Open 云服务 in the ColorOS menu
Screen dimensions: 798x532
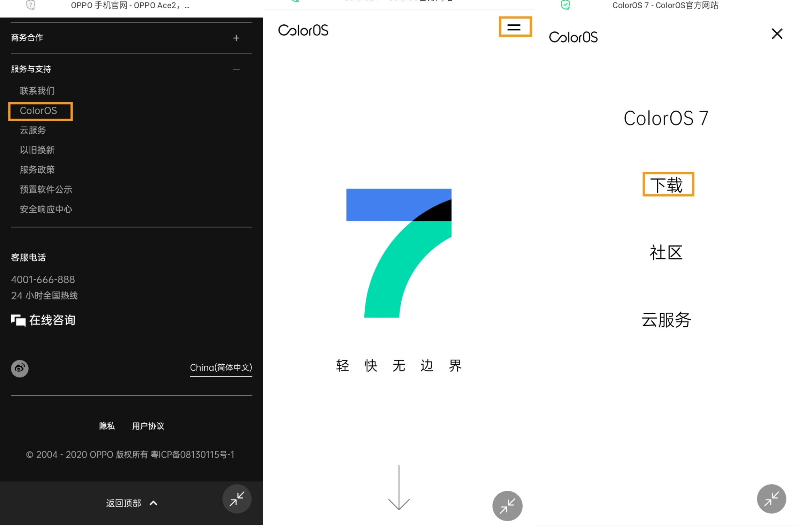pyautogui.click(x=666, y=320)
